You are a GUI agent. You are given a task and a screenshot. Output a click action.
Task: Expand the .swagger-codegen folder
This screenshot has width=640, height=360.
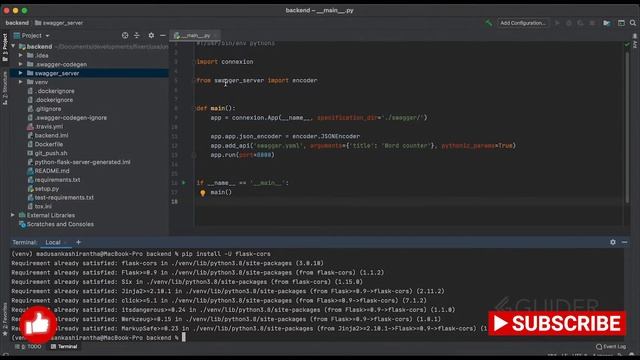pyautogui.click(x=20, y=64)
